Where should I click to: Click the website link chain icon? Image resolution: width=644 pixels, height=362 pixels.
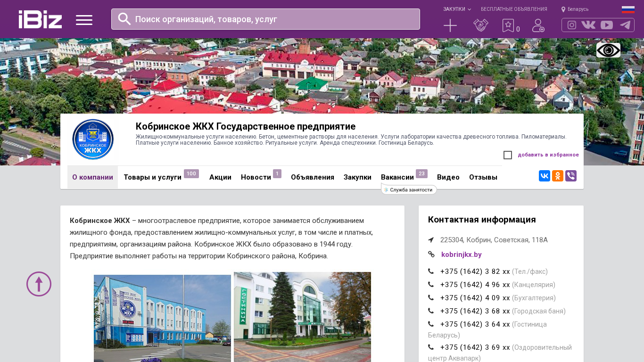[x=431, y=255]
